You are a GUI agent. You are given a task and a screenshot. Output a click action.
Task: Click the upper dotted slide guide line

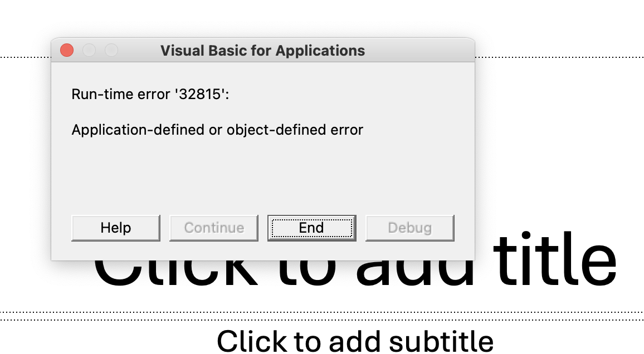pyautogui.click(x=557, y=56)
